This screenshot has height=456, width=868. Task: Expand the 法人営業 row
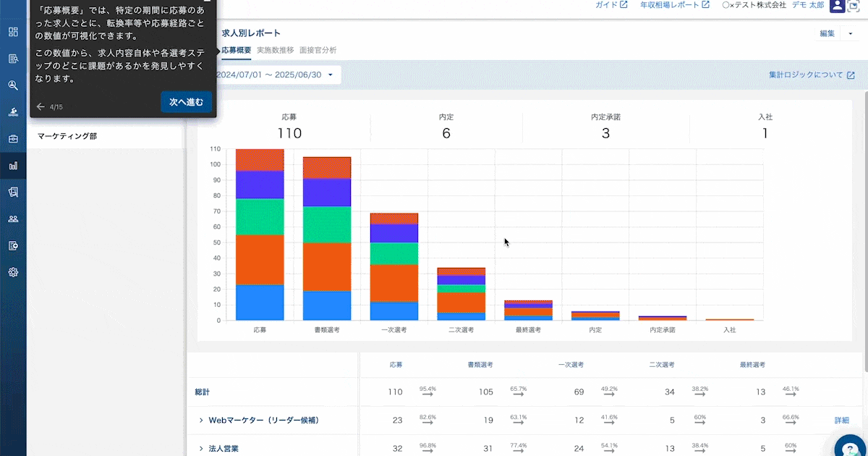tap(202, 449)
